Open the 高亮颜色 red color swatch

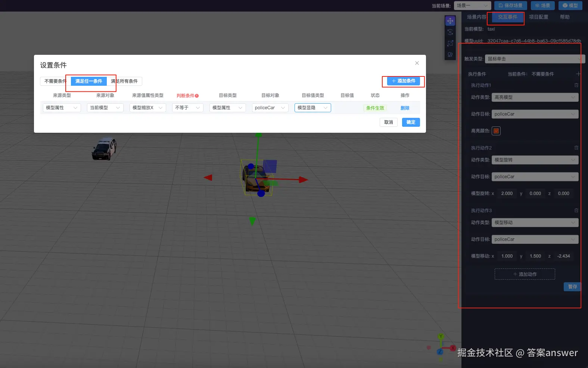496,131
